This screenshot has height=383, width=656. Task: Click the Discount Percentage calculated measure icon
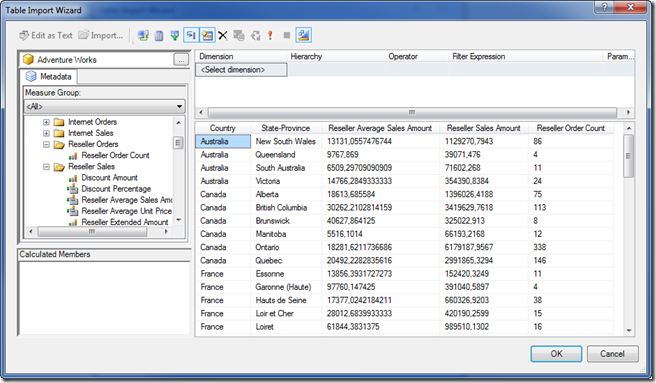pos(73,189)
